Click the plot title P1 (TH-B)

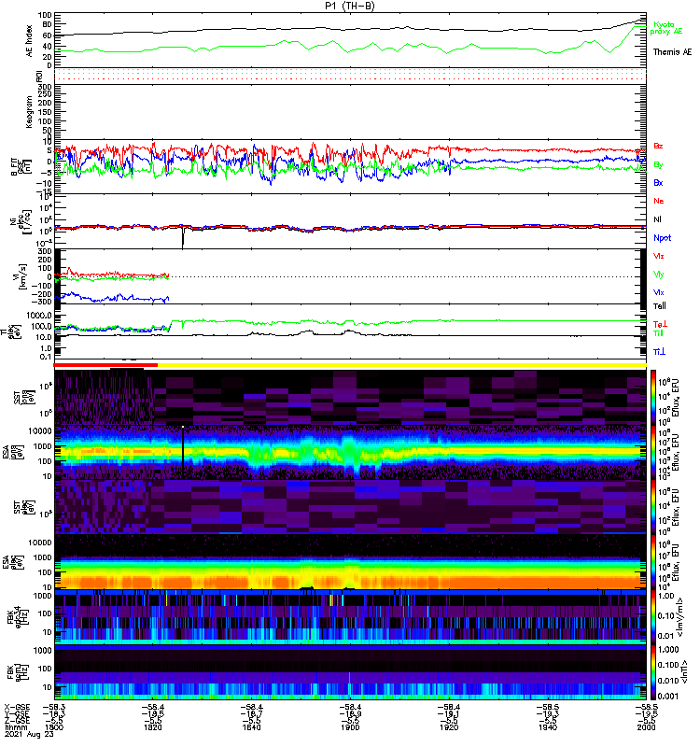point(350,6)
